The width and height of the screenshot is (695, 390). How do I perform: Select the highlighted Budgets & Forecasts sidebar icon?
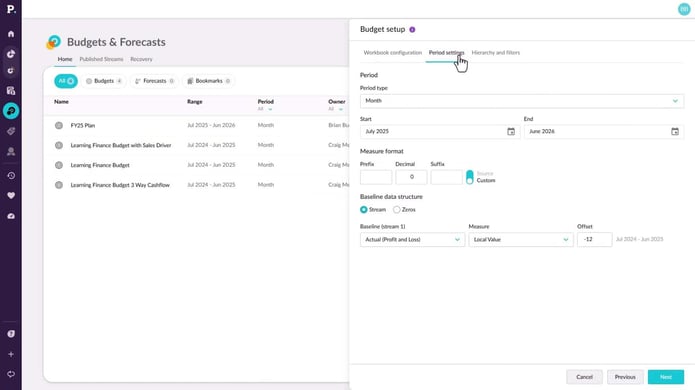coord(11,111)
